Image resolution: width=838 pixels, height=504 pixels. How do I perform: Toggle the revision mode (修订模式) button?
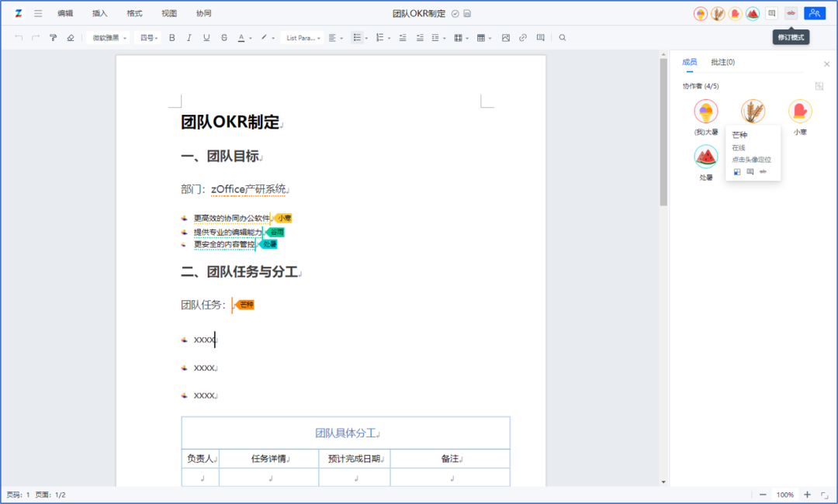[x=791, y=13]
